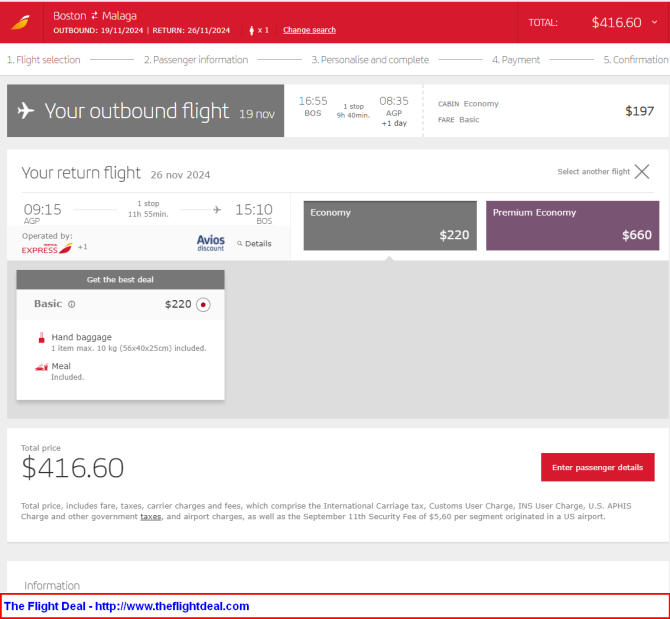Click the return 1 stop 11h 55min text
This screenshot has height=619, width=670.
(x=148, y=209)
